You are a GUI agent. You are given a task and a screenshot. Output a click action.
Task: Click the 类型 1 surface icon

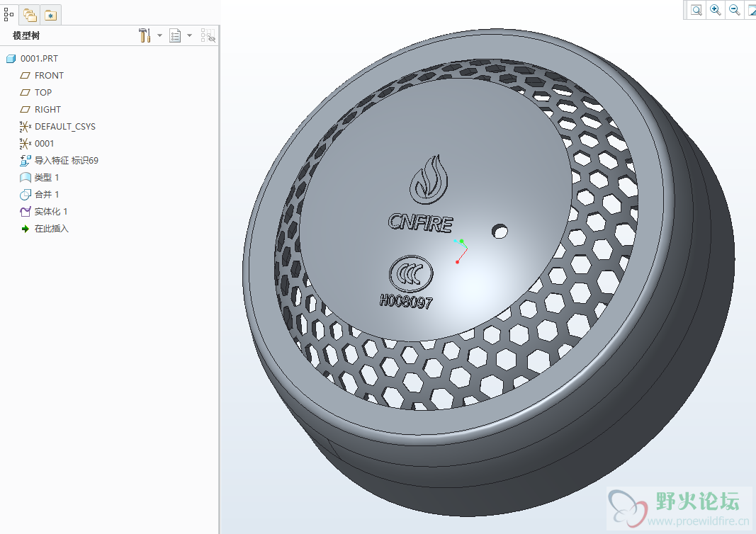25,177
